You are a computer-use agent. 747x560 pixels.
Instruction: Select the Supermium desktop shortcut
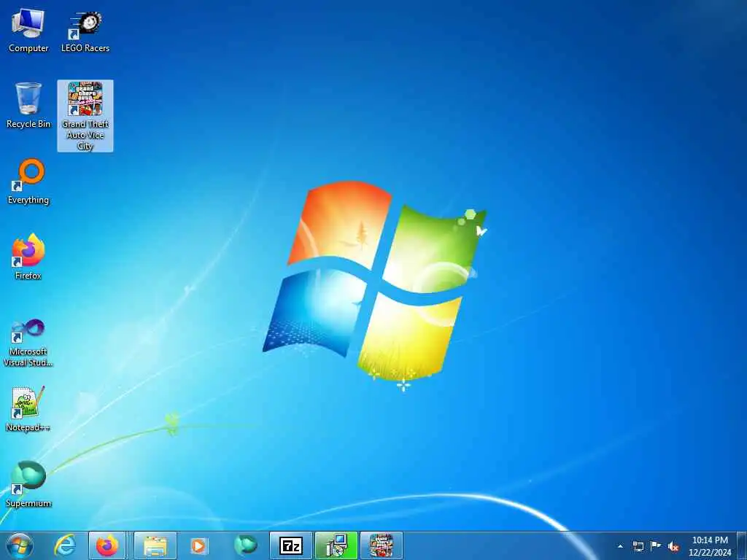(28, 484)
